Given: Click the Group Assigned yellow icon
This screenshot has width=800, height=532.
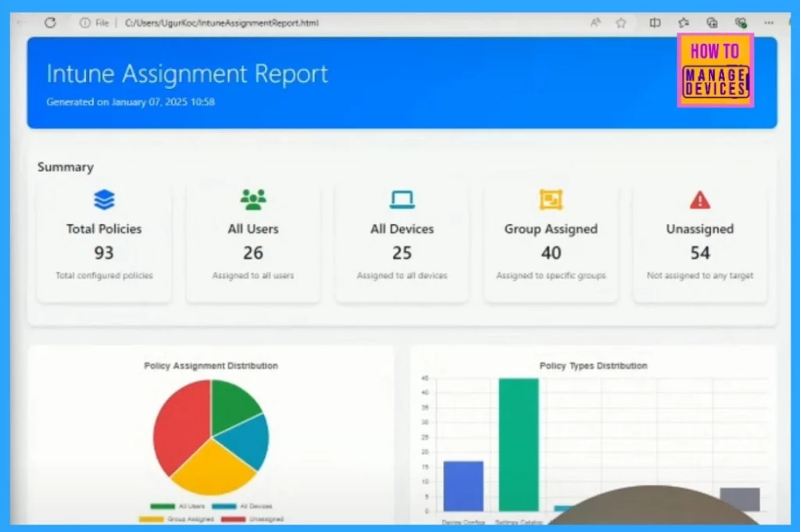Looking at the screenshot, I should [x=551, y=199].
